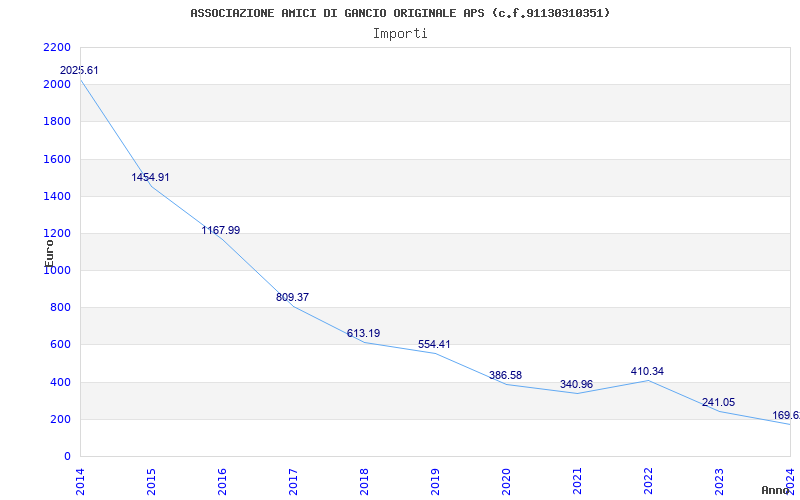This screenshot has width=800, height=500.
Task: Select x-axis year 2014
Action: point(80,481)
